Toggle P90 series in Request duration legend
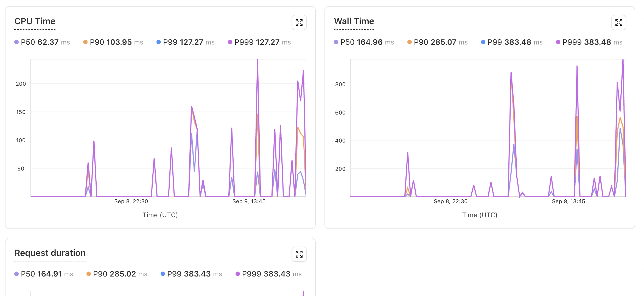The image size is (644, 296). pos(117,274)
